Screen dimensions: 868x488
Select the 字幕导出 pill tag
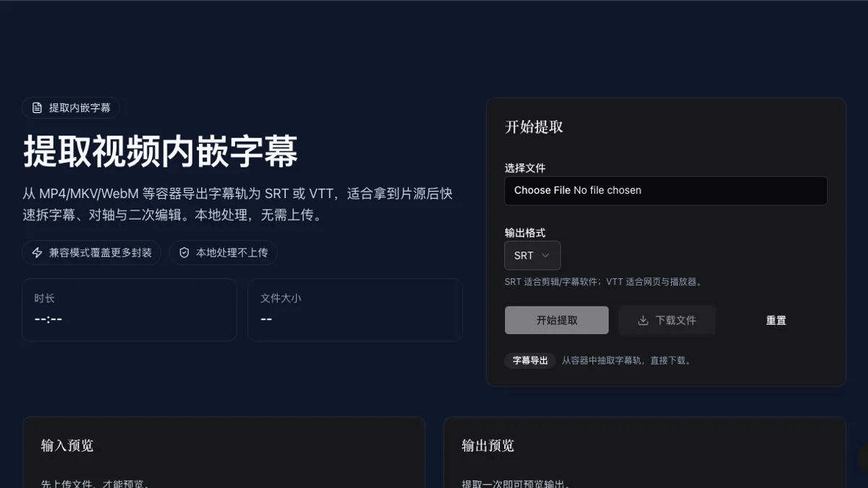tap(530, 360)
